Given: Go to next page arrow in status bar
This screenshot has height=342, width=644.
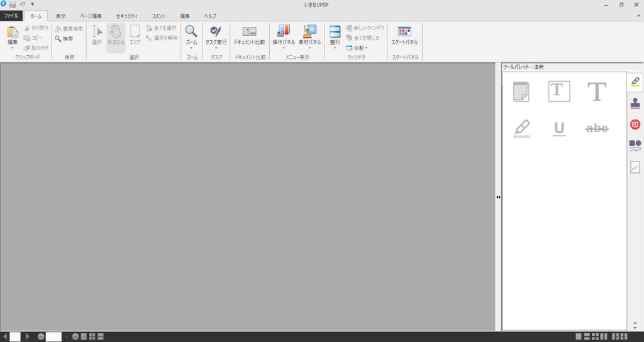Looking at the screenshot, I should (28, 337).
